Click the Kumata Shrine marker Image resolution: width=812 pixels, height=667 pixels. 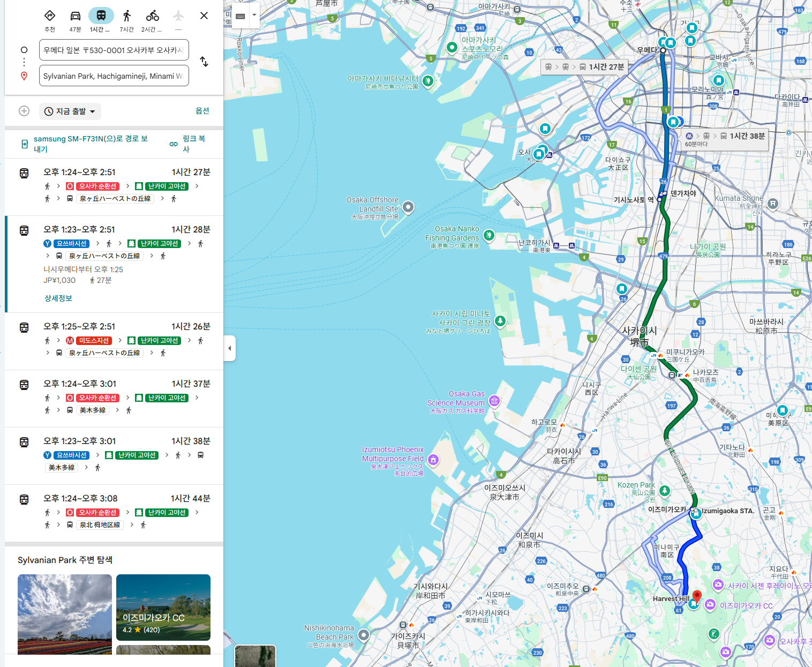772,204
